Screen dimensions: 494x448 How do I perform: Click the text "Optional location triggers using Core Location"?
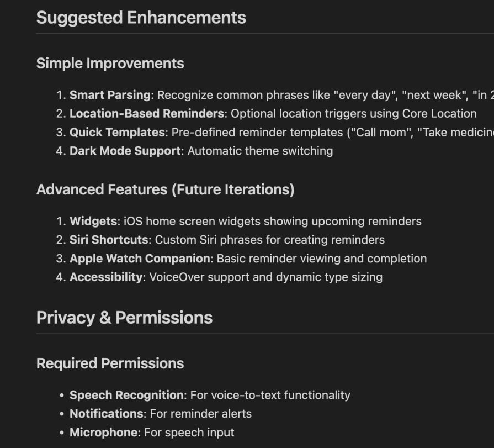tap(353, 114)
